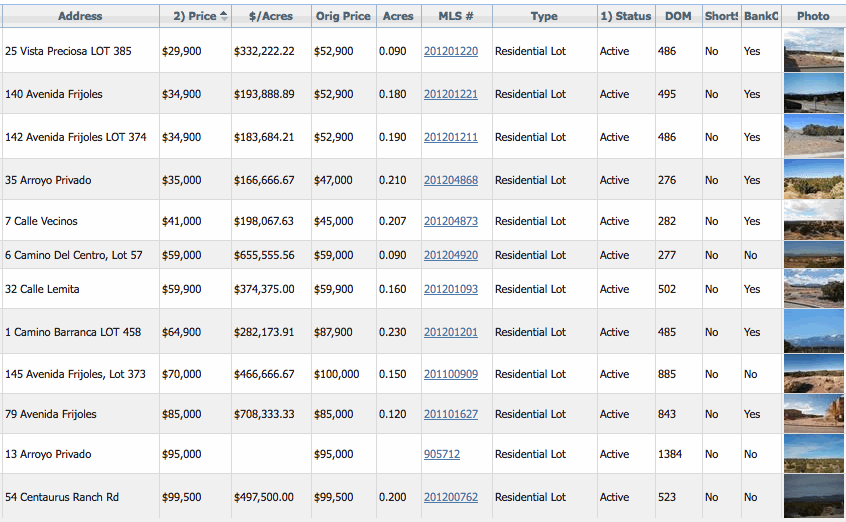This screenshot has width=846, height=522.
Task: Sort by the Orig Price column header
Action: [x=343, y=16]
